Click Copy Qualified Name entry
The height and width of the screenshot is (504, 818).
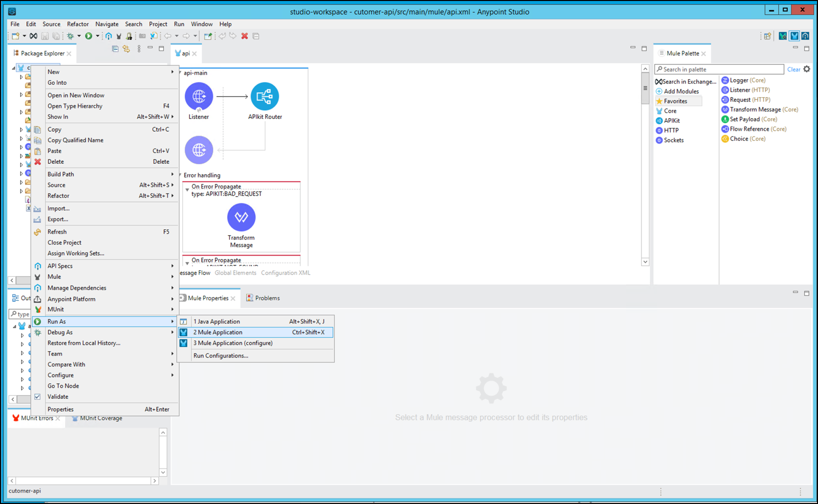pos(105,140)
